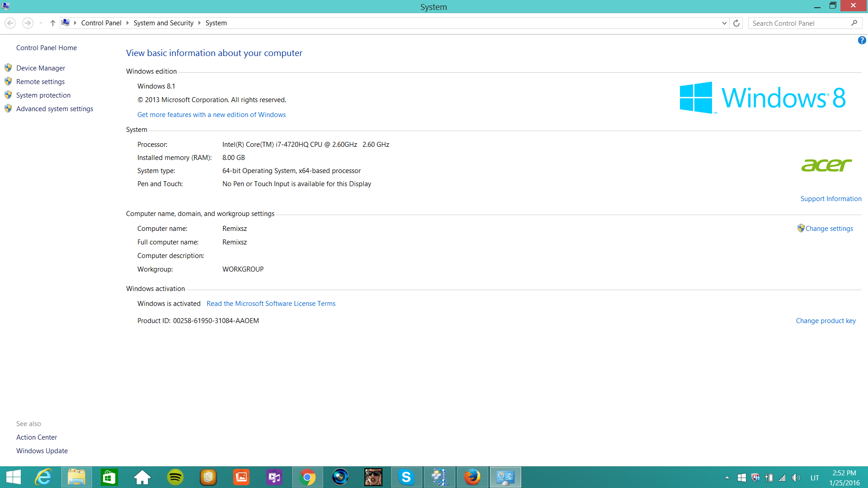Click the Windows Start button
This screenshot has height=488, width=868.
point(14,477)
